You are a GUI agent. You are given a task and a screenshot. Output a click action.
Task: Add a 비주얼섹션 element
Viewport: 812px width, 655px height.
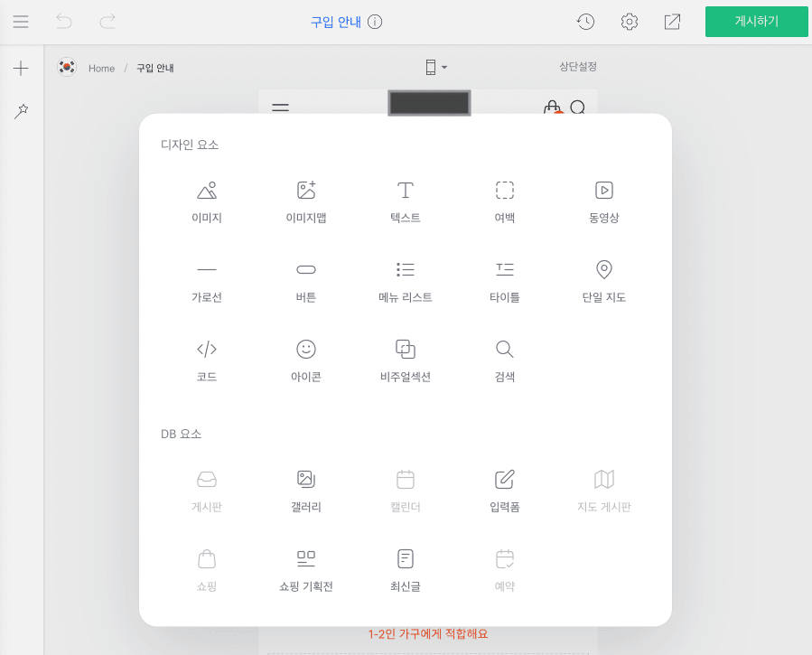click(x=406, y=360)
